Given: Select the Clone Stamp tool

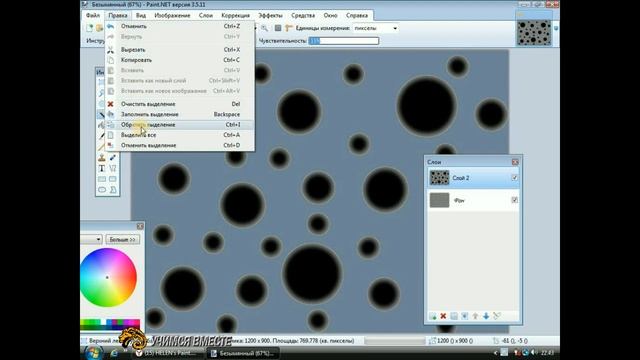Looking at the screenshot, I should [102, 158].
